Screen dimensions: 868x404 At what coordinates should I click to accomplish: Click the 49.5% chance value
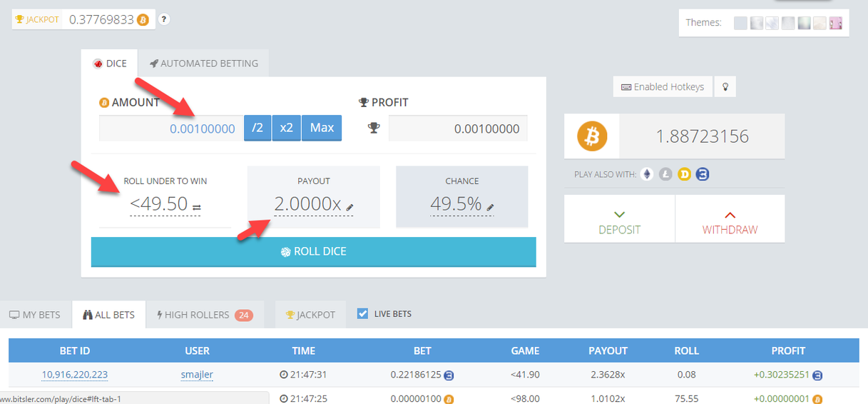tap(456, 204)
